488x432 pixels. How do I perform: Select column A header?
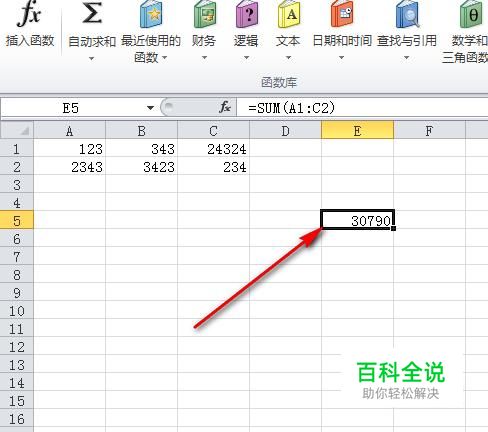(x=69, y=131)
